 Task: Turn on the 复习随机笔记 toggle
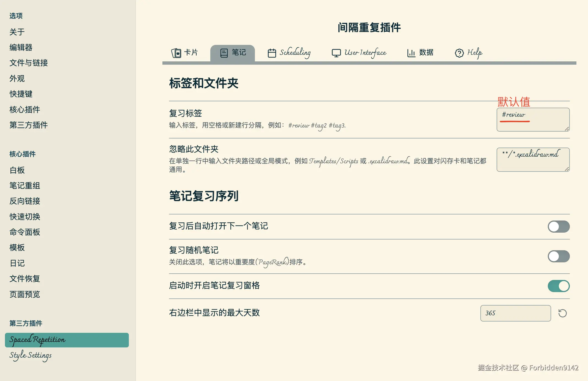558,256
